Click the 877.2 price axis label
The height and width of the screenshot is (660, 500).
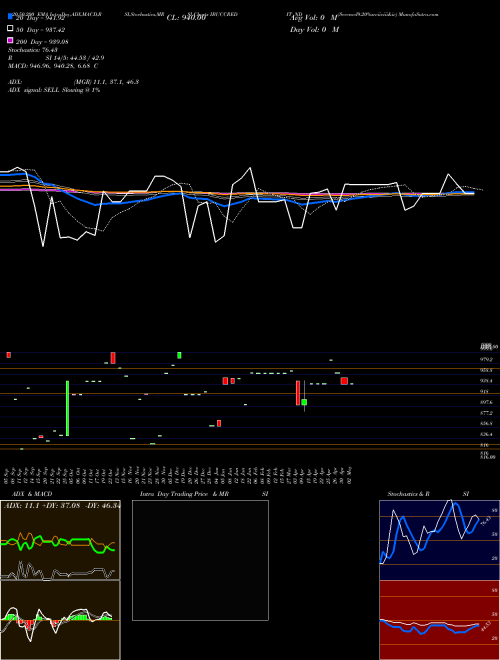pyautogui.click(x=486, y=413)
